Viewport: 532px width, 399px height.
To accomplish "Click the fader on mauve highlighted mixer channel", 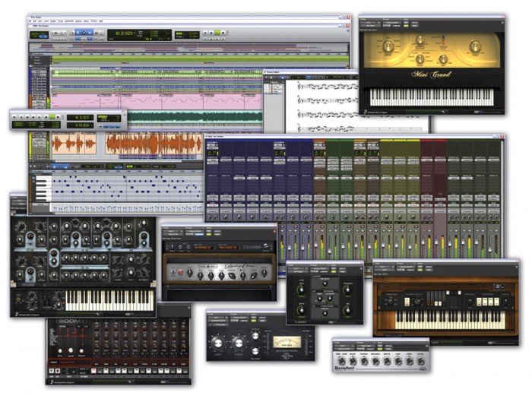I will pos(436,242).
